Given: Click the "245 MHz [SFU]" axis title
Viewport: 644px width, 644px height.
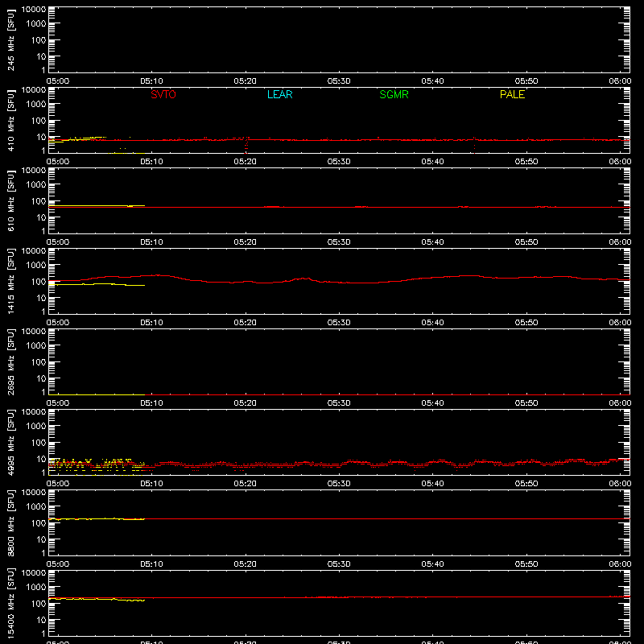Looking at the screenshot, I should [11, 39].
